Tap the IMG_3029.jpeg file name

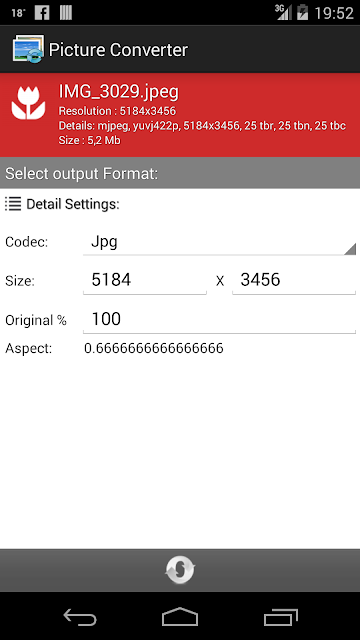(119, 92)
